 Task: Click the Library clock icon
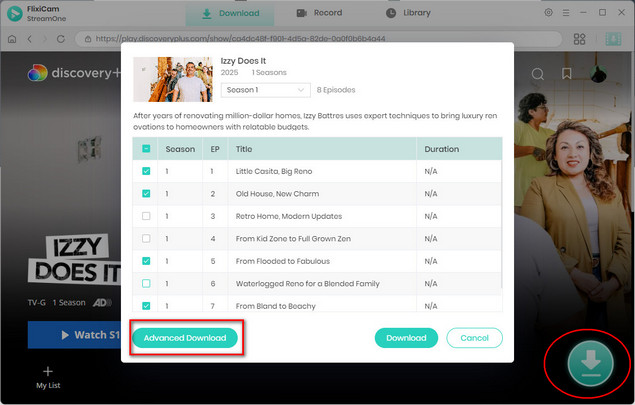point(391,13)
